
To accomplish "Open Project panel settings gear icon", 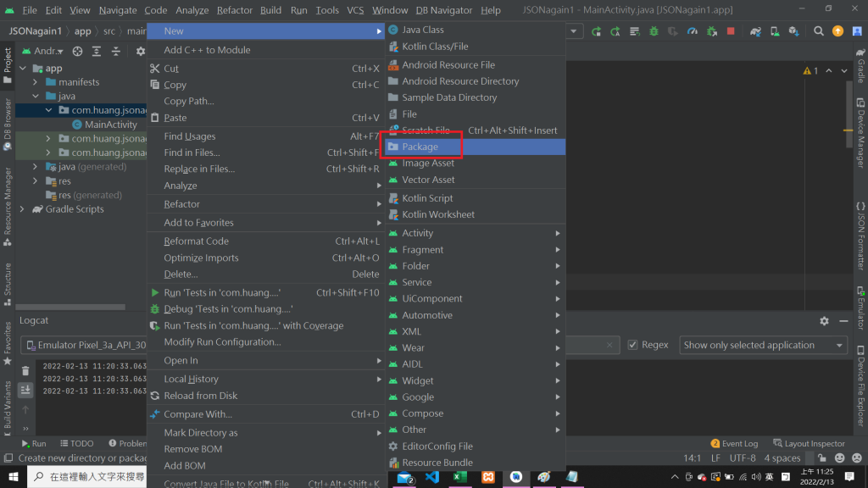I will (x=140, y=51).
